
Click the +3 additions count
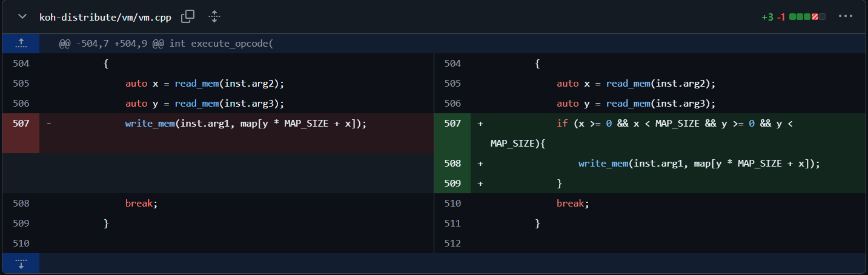[x=767, y=17]
